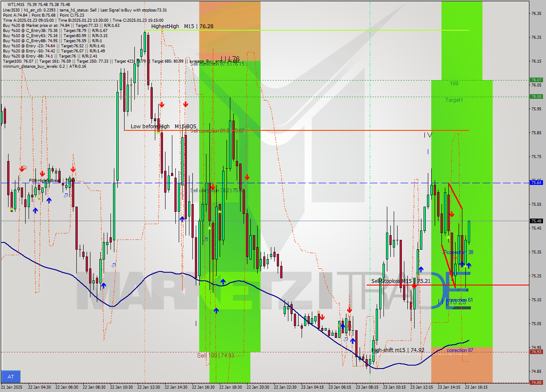546x392 pixels.
Task: Select the correction 87 label
Action: point(460,351)
